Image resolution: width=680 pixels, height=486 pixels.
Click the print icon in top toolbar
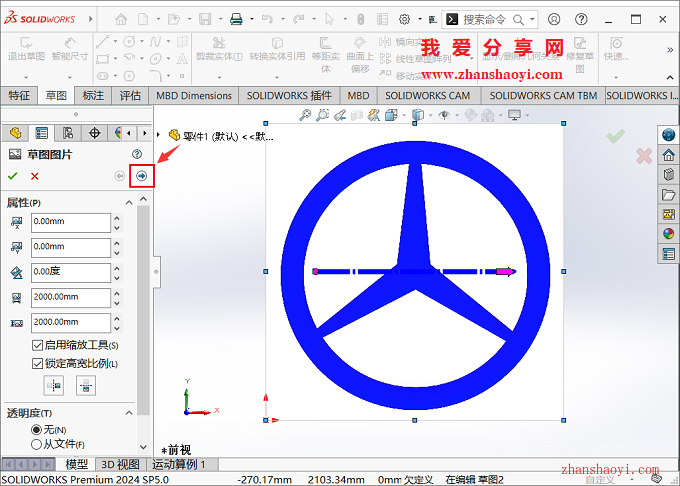coord(236,19)
